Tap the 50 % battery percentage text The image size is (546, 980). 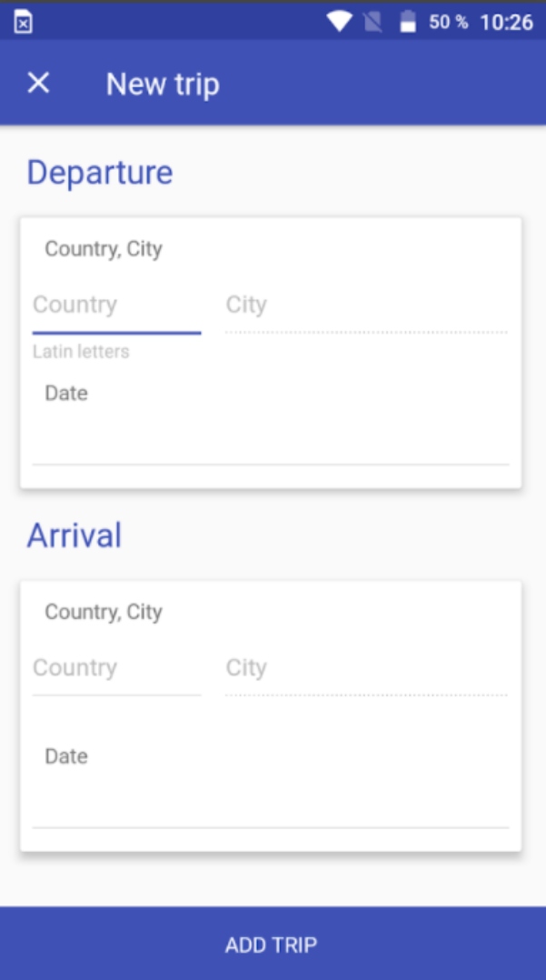tap(448, 22)
